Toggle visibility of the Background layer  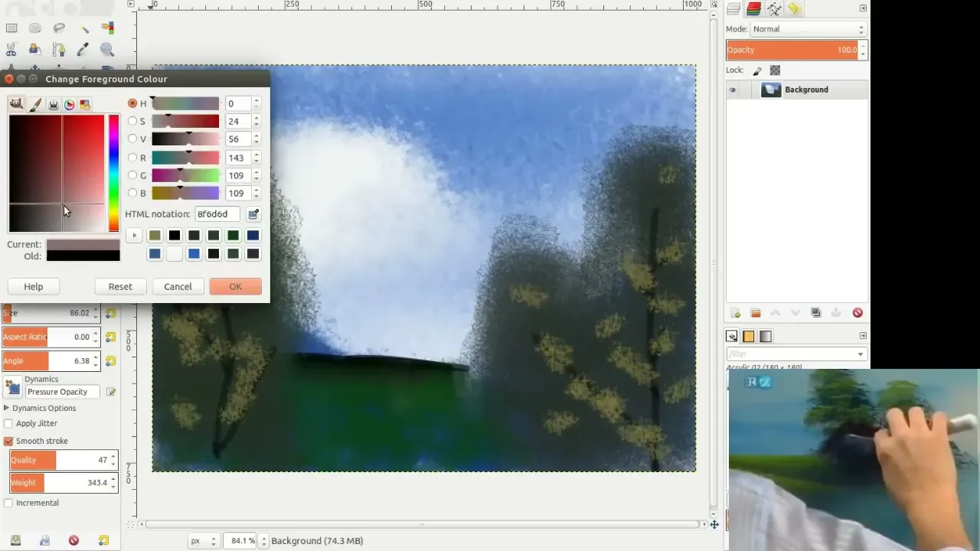(x=733, y=90)
